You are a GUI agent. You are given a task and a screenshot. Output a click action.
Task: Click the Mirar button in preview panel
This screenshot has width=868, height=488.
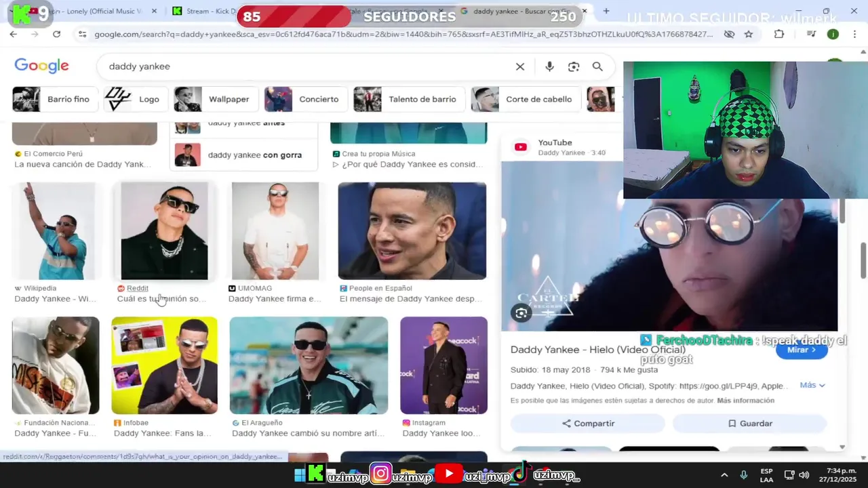coord(802,350)
